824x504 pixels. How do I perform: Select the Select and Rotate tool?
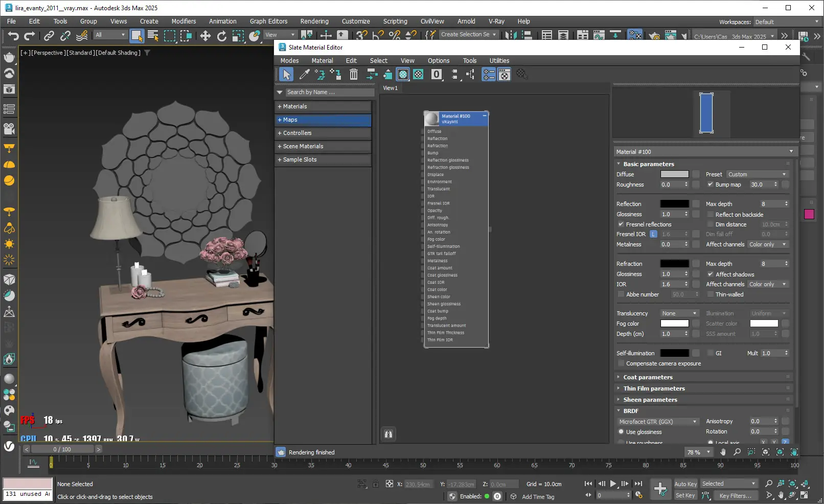221,35
